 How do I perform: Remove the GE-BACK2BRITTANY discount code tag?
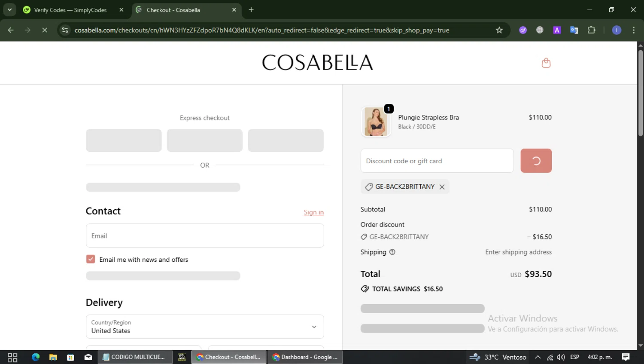pos(442,187)
